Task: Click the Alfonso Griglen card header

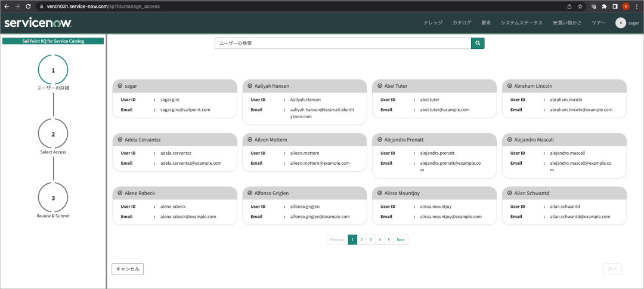Action: (x=305, y=193)
